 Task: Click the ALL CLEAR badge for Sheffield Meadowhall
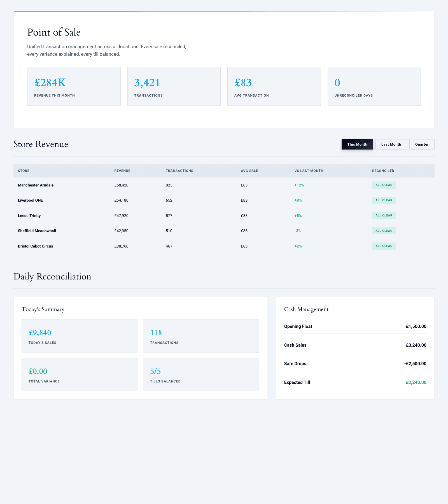coord(384,231)
